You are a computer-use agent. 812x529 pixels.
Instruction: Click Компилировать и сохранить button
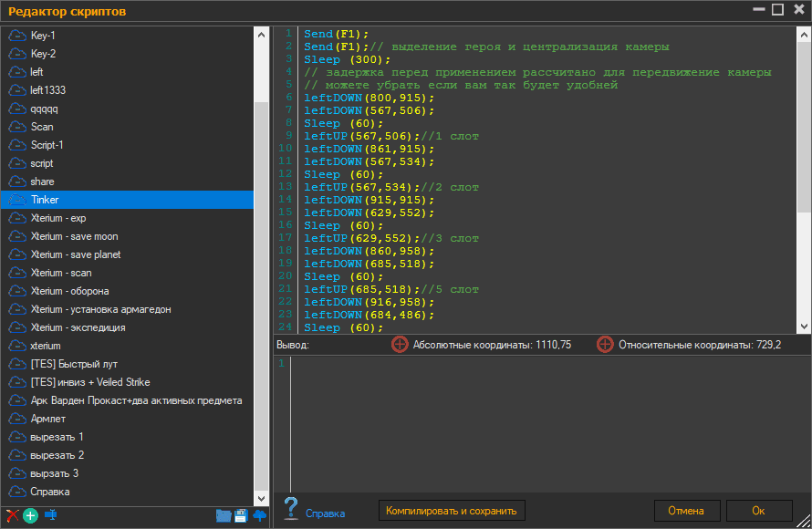(x=452, y=511)
